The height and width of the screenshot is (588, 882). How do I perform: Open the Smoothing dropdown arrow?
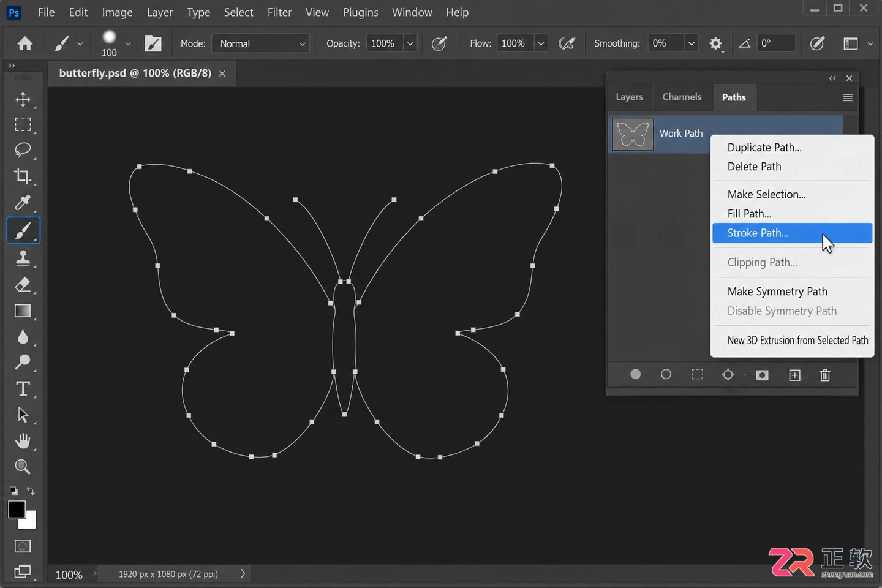pos(691,43)
